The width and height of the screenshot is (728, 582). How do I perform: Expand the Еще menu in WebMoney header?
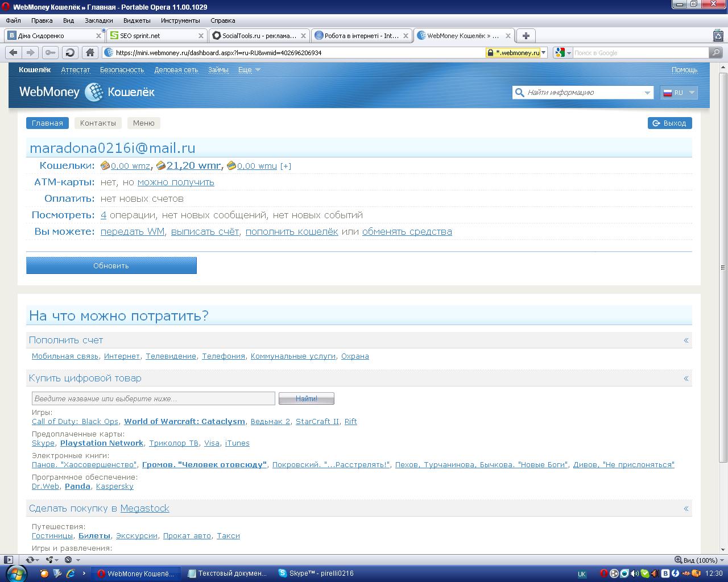click(249, 70)
